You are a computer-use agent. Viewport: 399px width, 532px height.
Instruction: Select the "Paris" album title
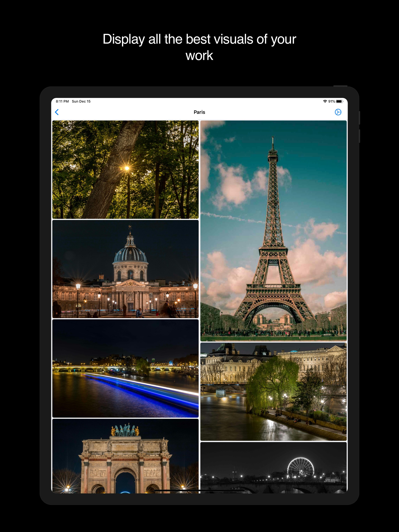tap(199, 112)
